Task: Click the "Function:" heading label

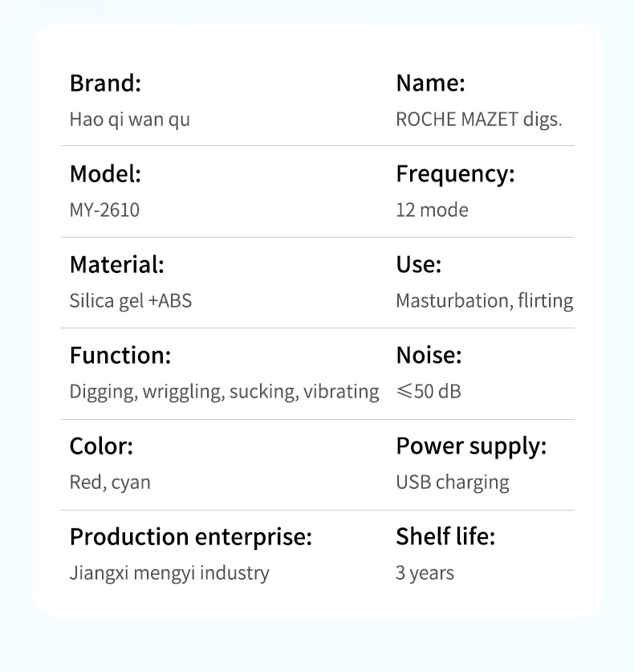Action: (x=120, y=355)
